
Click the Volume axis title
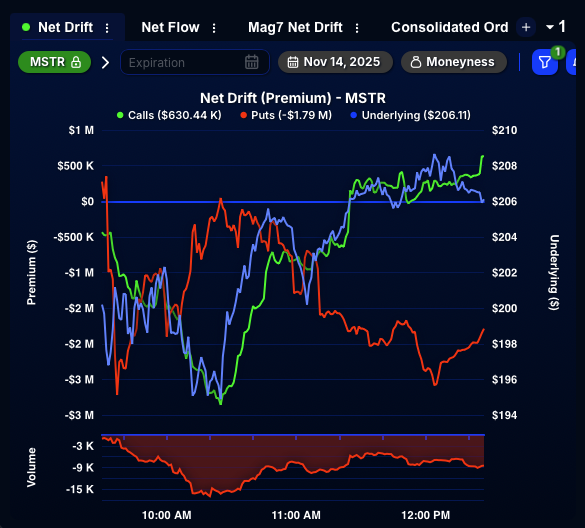click(31, 468)
